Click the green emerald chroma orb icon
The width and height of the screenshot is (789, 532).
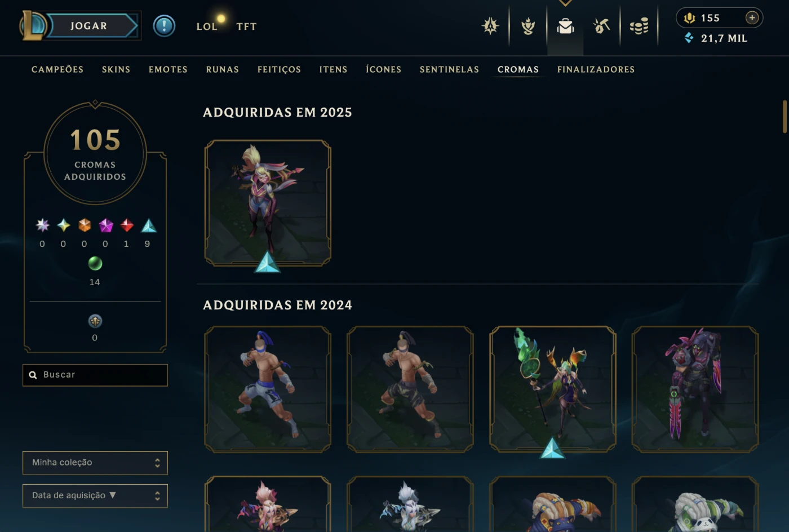95,263
